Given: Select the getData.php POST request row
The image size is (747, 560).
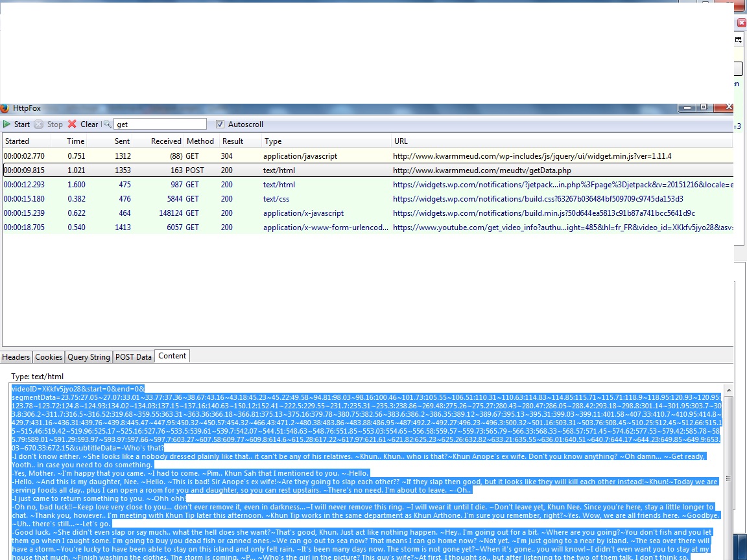Looking at the screenshot, I should tap(368, 170).
